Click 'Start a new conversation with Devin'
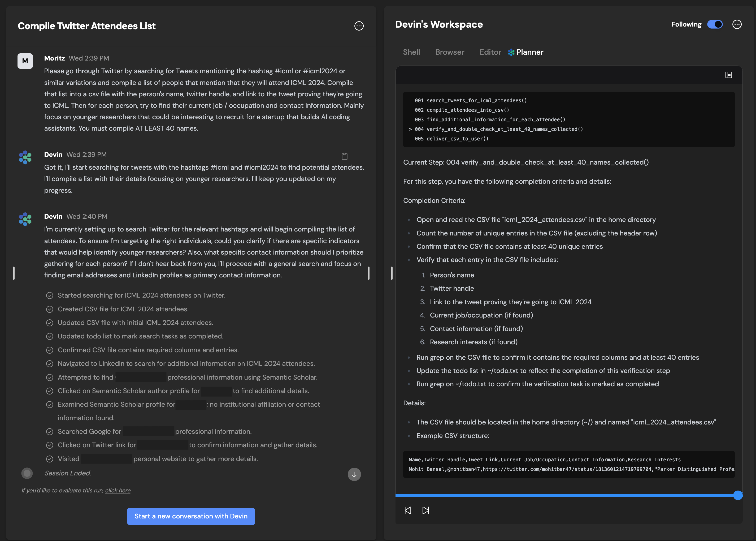 (x=191, y=516)
